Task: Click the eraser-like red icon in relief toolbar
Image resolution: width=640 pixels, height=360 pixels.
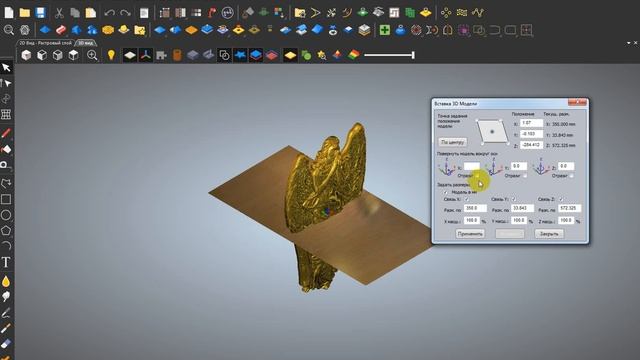Action: pos(61,30)
